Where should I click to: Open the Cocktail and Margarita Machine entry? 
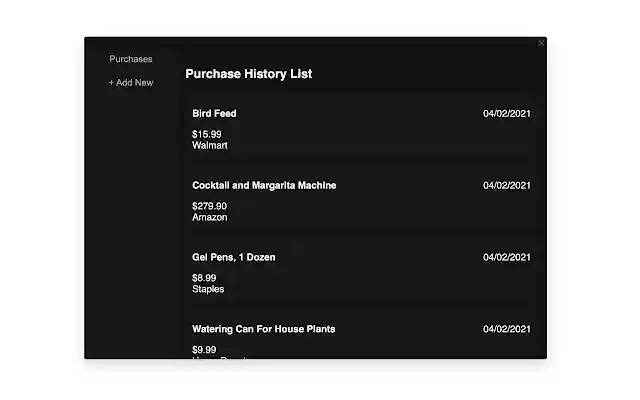click(x=264, y=185)
